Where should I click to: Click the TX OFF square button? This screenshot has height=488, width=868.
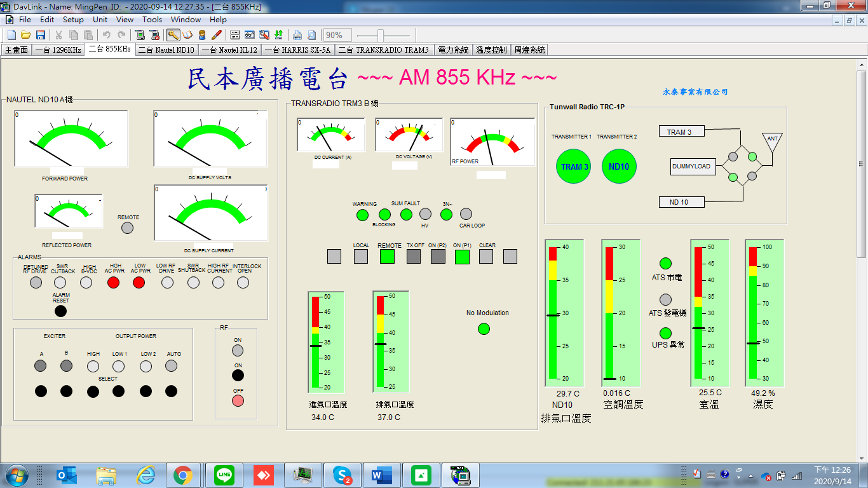pos(414,256)
